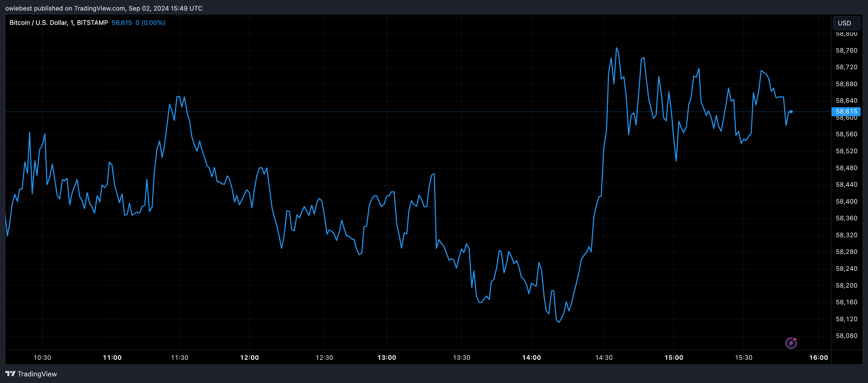
Task: Click the published-by header text at top
Action: [x=104, y=8]
